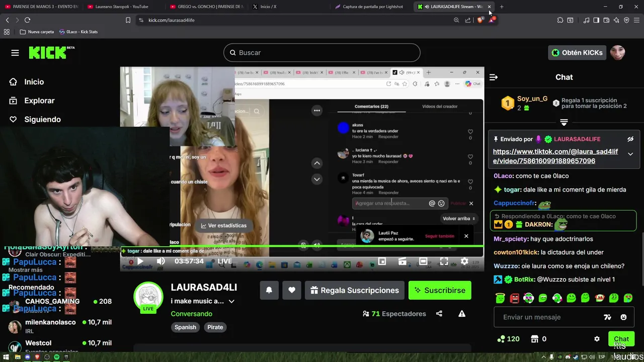Follow channel with heart button
This screenshot has width=644, height=362.
[292, 290]
